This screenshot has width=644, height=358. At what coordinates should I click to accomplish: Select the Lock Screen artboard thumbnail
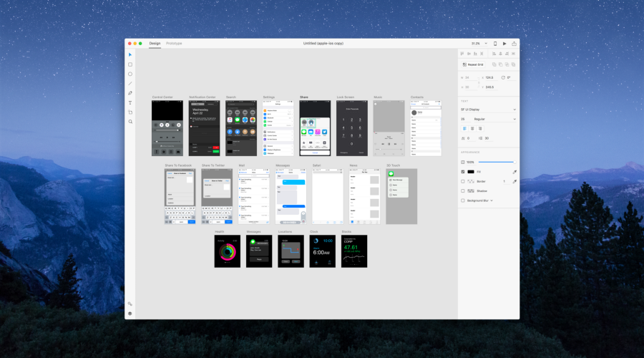click(352, 128)
